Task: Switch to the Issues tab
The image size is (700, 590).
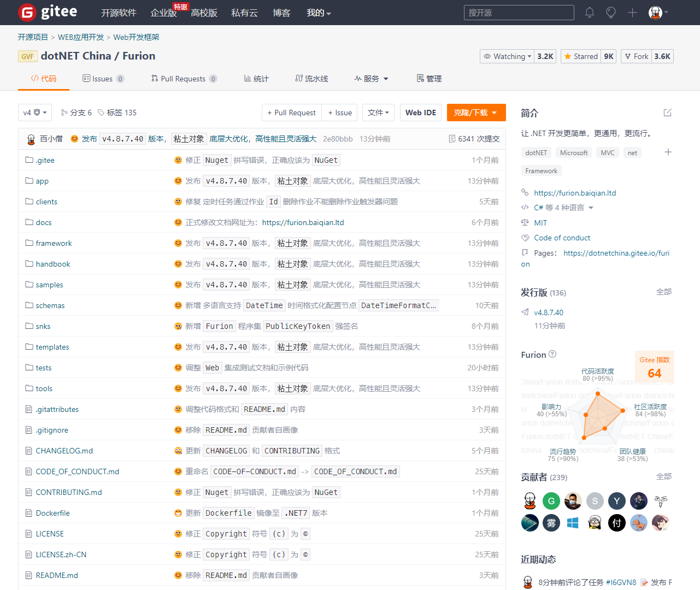Action: coord(103,79)
